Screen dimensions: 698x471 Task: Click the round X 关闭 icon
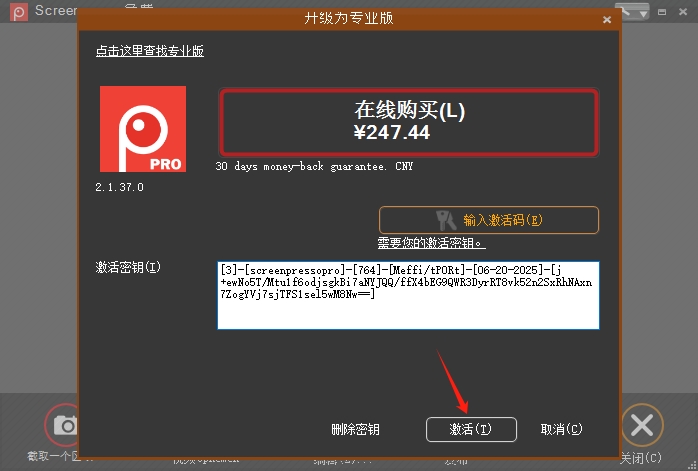pos(642,425)
